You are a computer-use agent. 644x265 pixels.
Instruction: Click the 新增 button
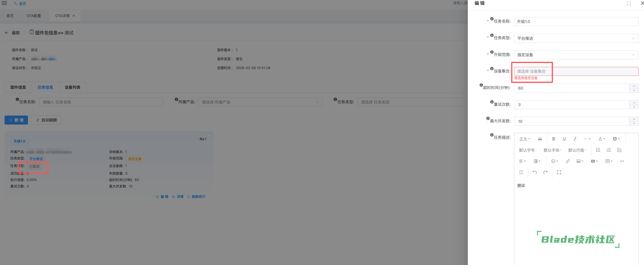(x=16, y=120)
